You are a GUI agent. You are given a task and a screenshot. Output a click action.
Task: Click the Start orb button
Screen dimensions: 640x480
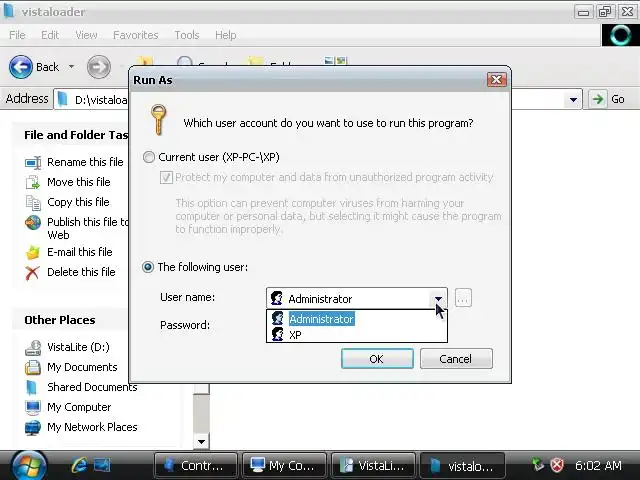pos(29,466)
